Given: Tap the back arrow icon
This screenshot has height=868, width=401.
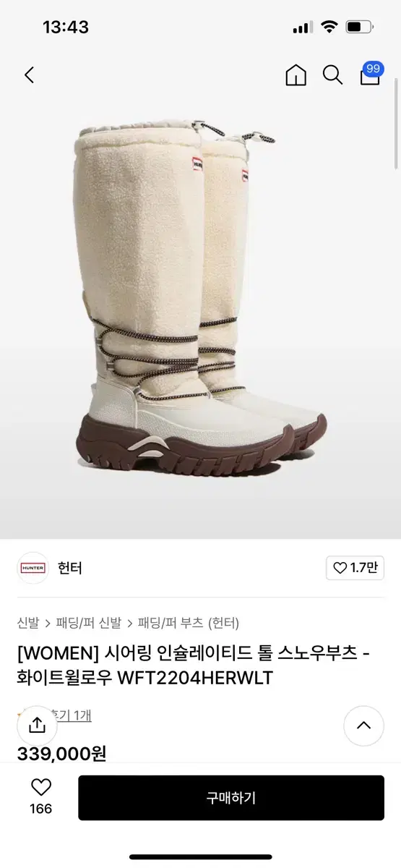Looking at the screenshot, I should 29,75.
